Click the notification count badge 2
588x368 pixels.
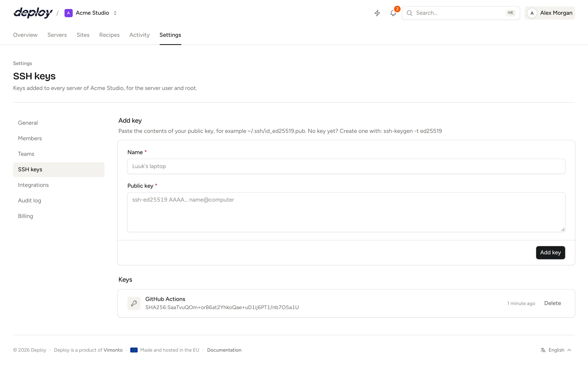point(397,9)
